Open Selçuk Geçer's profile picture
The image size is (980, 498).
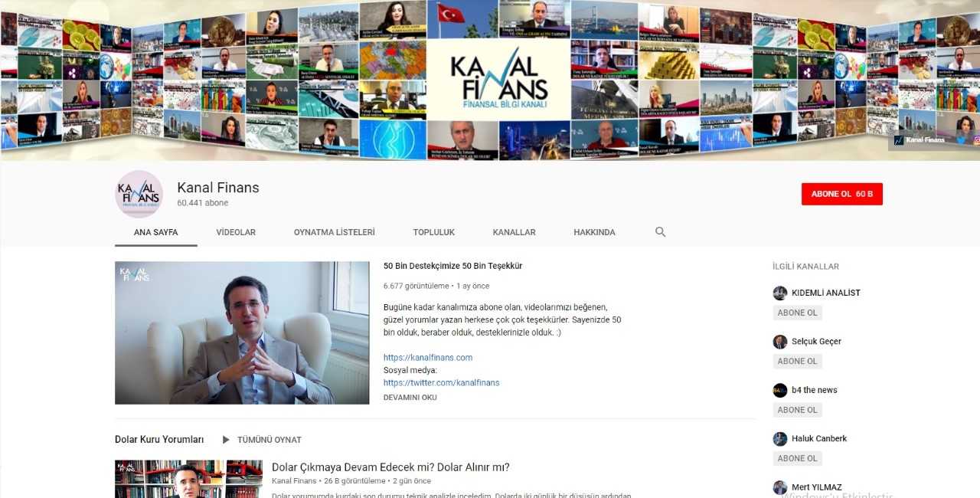779,342
